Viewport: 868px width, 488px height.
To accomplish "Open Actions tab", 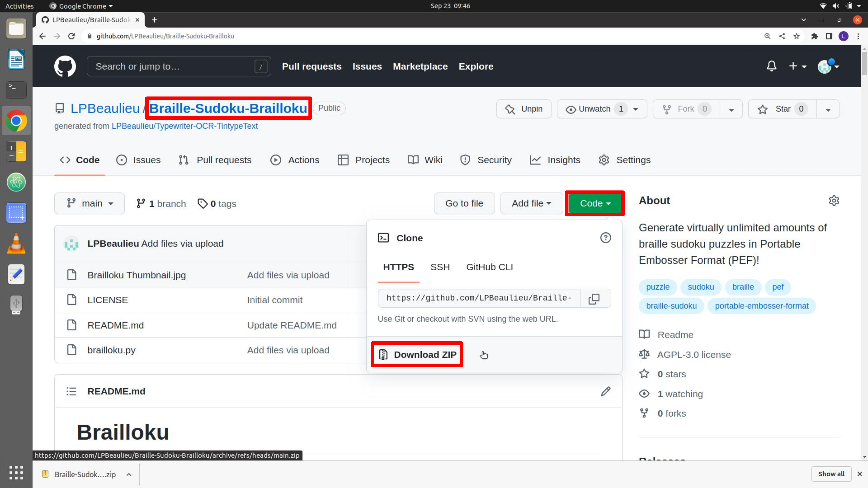I will pos(295,160).
